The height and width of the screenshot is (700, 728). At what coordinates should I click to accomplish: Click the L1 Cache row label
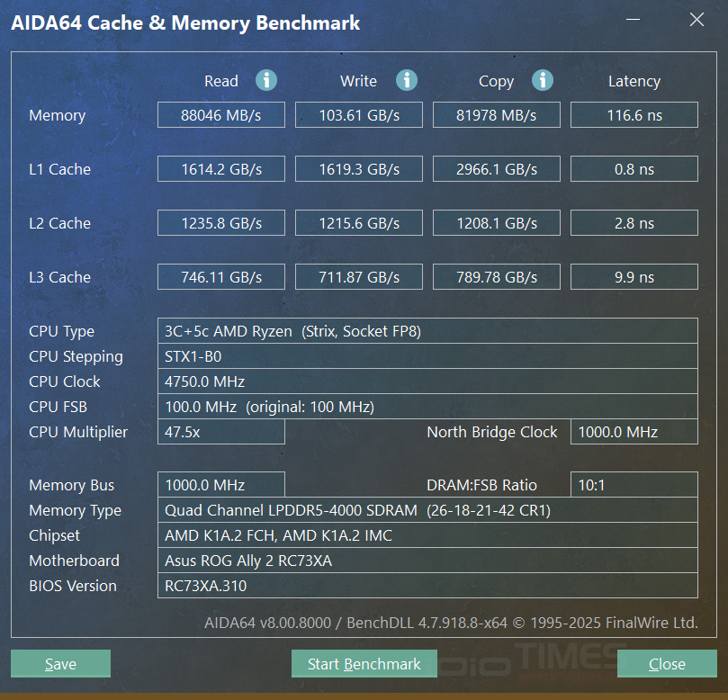[60, 169]
